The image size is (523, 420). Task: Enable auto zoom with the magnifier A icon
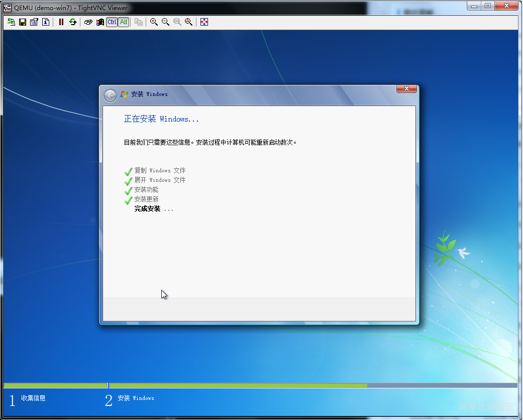(x=188, y=22)
